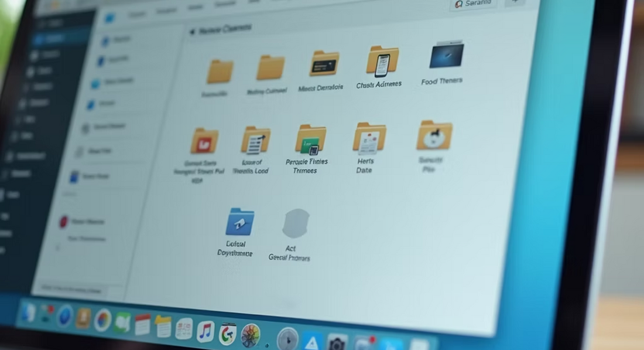Select the grey Act Geecal Fnamars item
Image resolution: width=644 pixels, height=350 pixels.
coord(296,223)
